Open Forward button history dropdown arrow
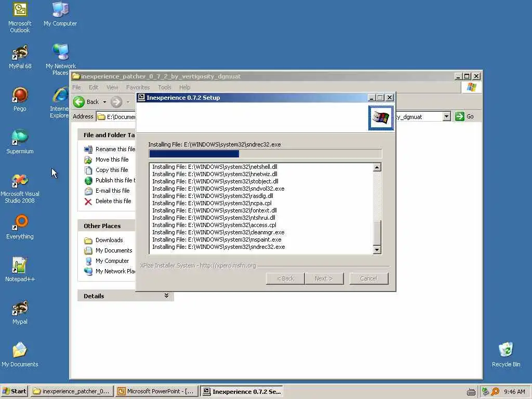The image size is (532, 399). [x=128, y=102]
